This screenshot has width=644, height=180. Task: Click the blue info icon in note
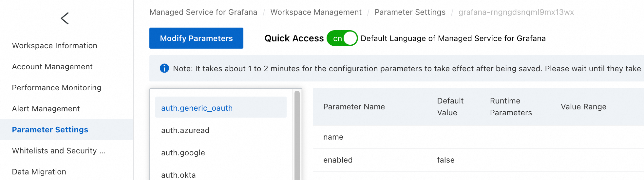click(x=164, y=68)
